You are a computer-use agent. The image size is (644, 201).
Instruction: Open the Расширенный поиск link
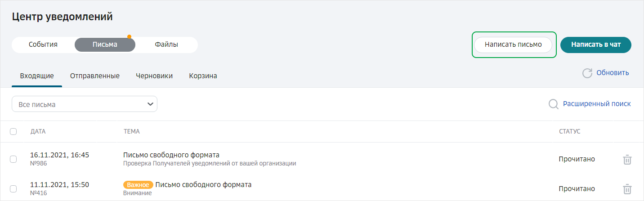point(597,104)
